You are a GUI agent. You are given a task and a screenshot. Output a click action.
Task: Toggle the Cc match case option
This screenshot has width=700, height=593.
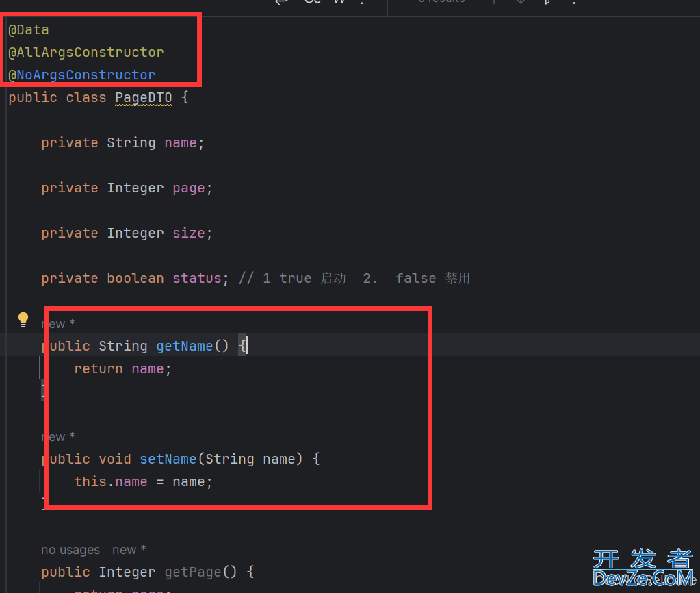coord(313,2)
